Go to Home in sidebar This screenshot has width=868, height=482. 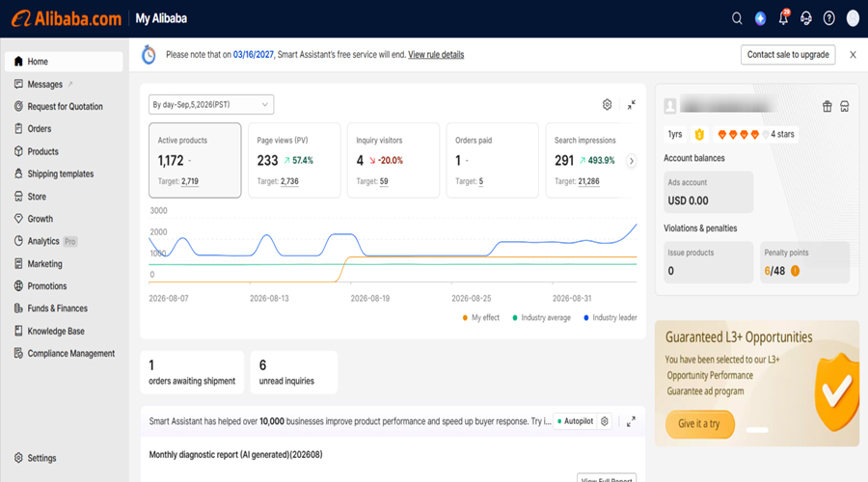tap(64, 62)
